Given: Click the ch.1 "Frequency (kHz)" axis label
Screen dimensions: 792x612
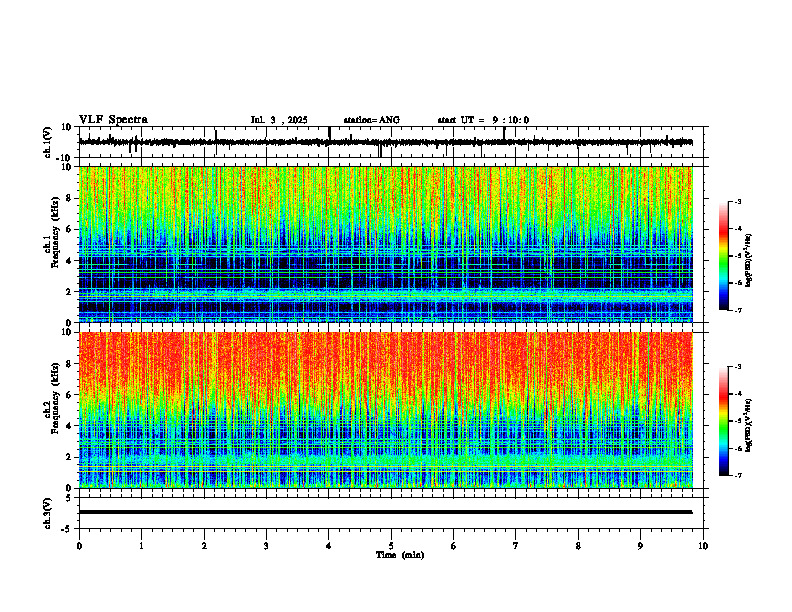Looking at the screenshot, I should coord(55,232).
